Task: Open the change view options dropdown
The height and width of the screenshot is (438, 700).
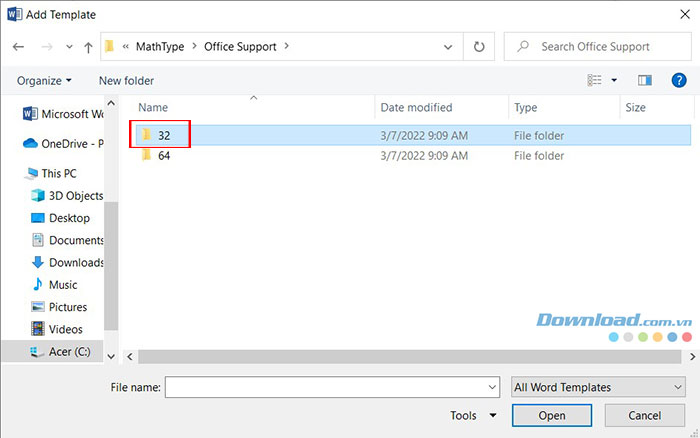Action: (x=614, y=80)
